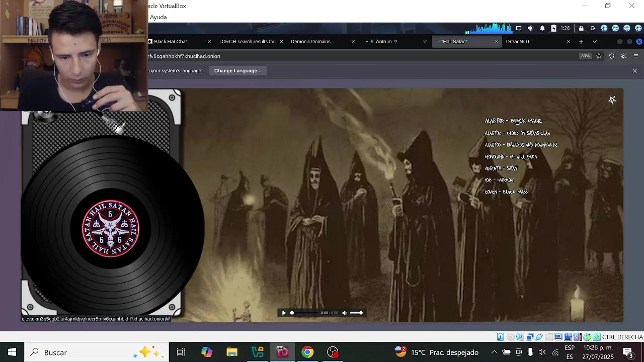This screenshot has width=644, height=362.
Task: Click the guest panel battery indicator icon
Action: click(x=553, y=28)
